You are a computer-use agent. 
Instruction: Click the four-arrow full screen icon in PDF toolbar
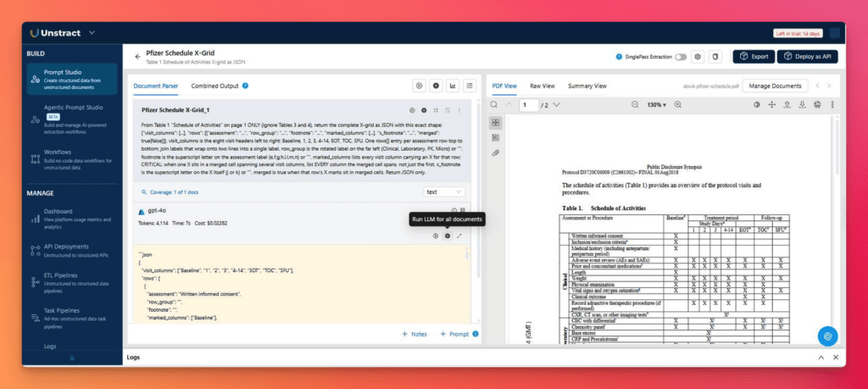point(771,104)
